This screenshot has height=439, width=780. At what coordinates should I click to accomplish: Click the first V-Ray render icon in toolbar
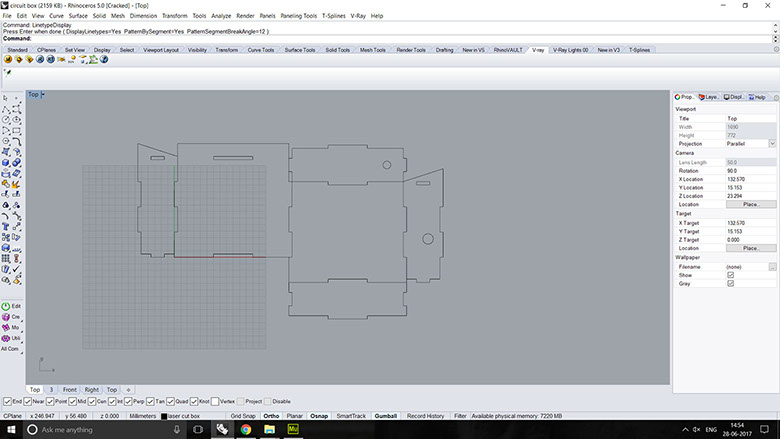coord(7,59)
